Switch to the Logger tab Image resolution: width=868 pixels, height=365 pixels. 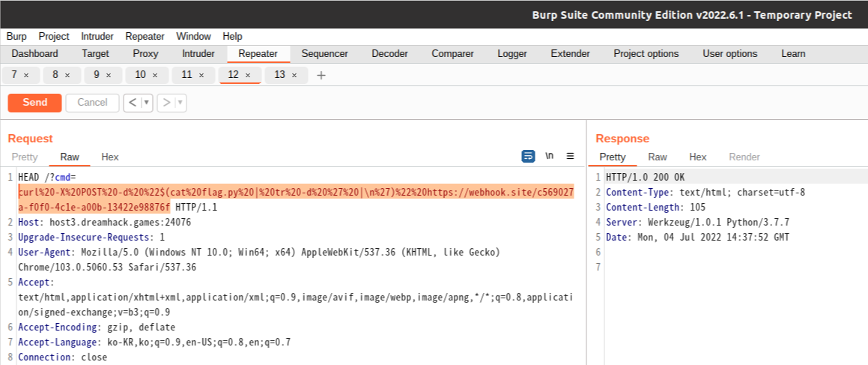click(512, 54)
